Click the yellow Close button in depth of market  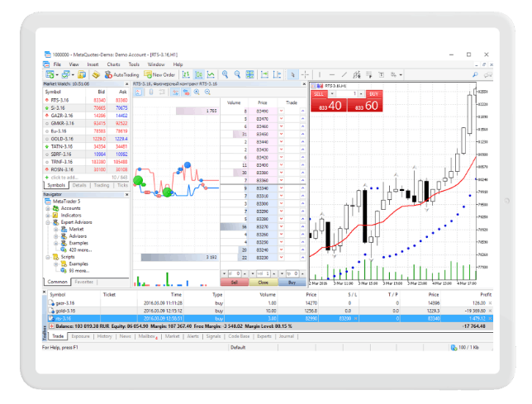pyautogui.click(x=263, y=283)
